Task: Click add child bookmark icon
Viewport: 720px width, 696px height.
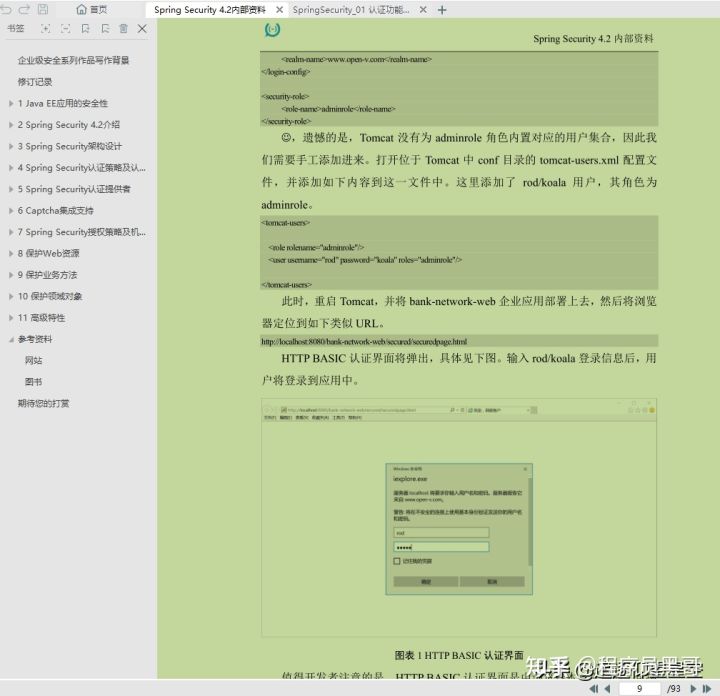Action: (105, 28)
